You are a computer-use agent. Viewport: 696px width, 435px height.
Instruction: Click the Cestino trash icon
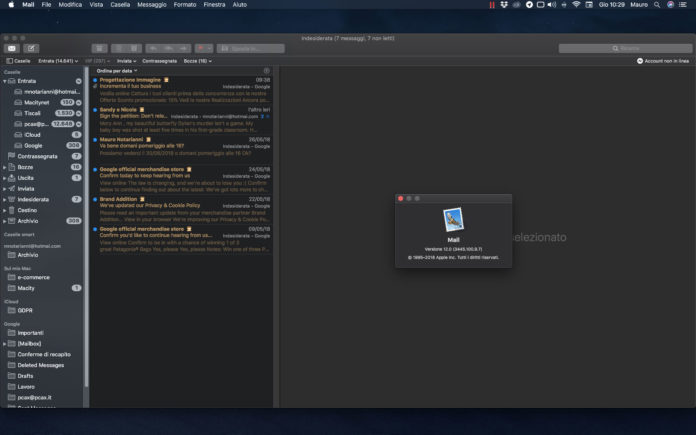point(12,210)
